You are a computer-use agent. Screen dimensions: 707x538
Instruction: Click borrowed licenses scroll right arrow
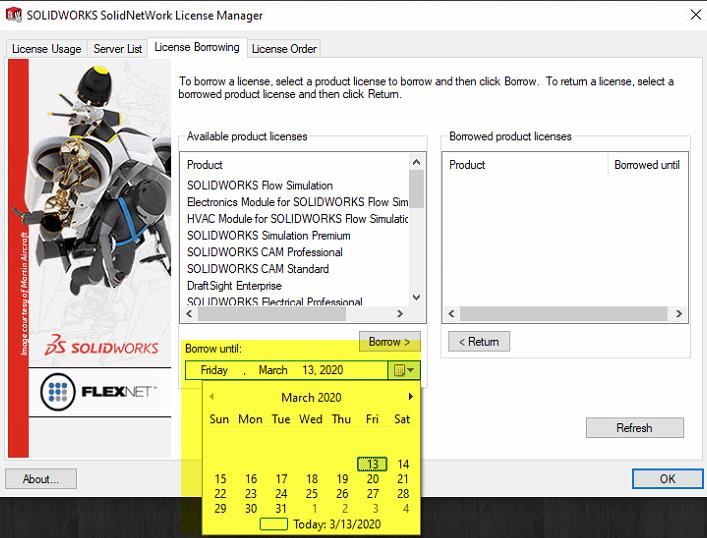[x=679, y=313]
